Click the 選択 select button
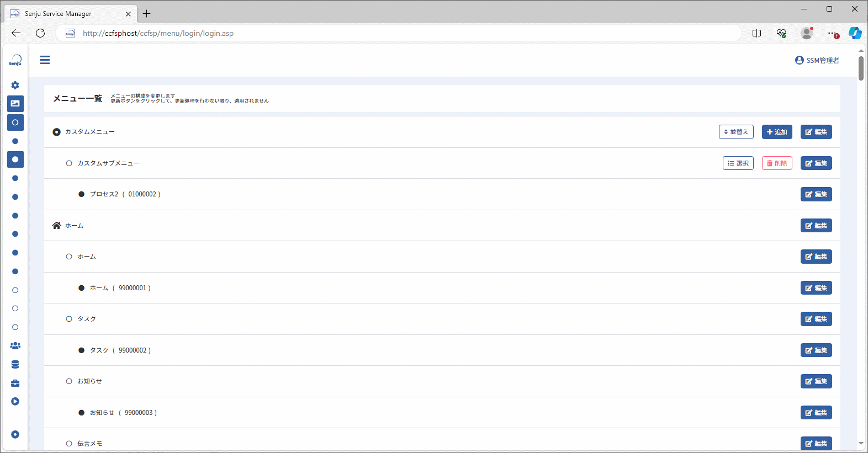 [x=738, y=163]
